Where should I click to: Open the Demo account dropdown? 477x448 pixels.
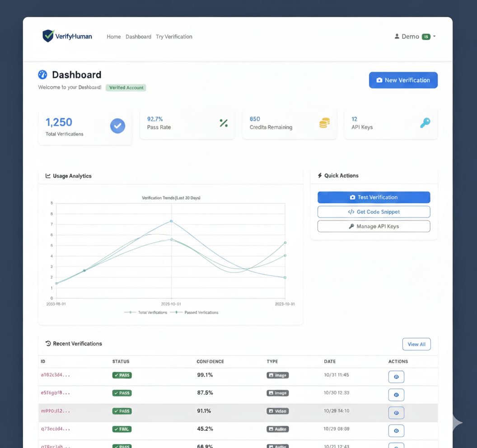(414, 37)
